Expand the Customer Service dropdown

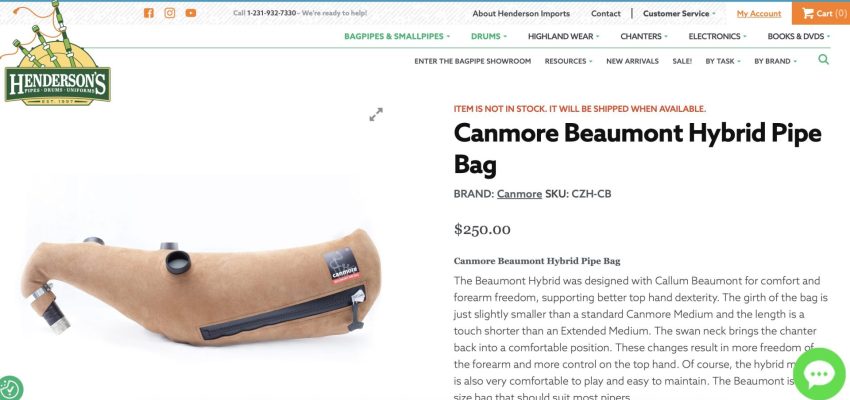point(679,14)
